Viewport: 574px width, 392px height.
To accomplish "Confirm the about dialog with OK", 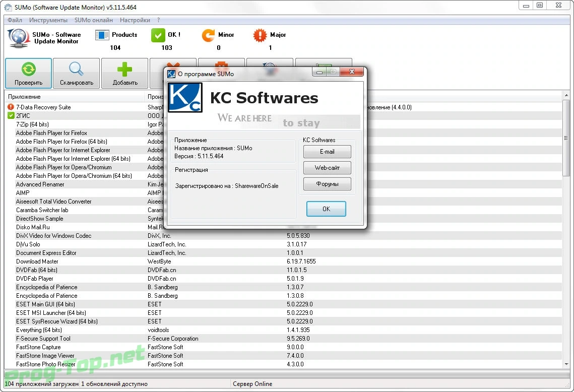I will click(x=326, y=209).
